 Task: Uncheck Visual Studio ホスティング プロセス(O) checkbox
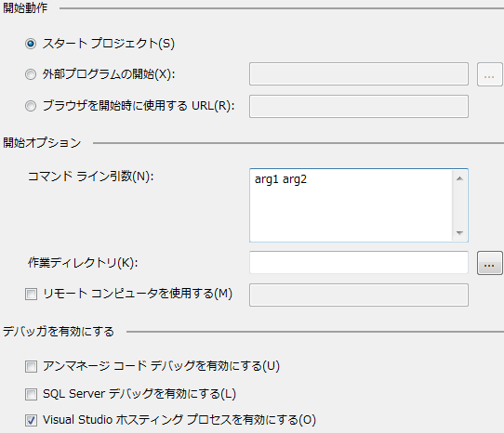(32, 421)
